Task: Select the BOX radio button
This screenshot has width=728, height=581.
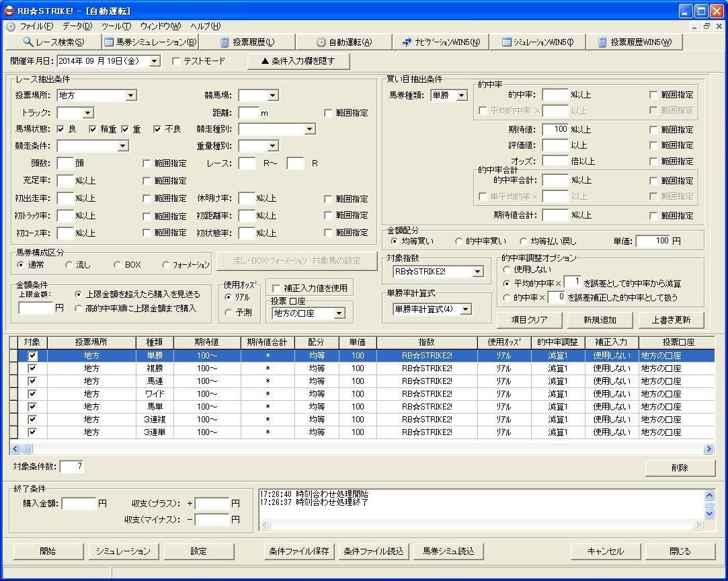Action: click(118, 265)
